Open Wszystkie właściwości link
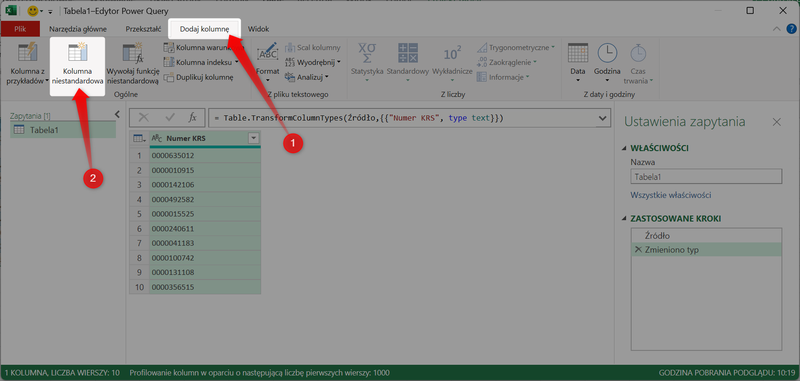The width and height of the screenshot is (800, 381). (671, 195)
